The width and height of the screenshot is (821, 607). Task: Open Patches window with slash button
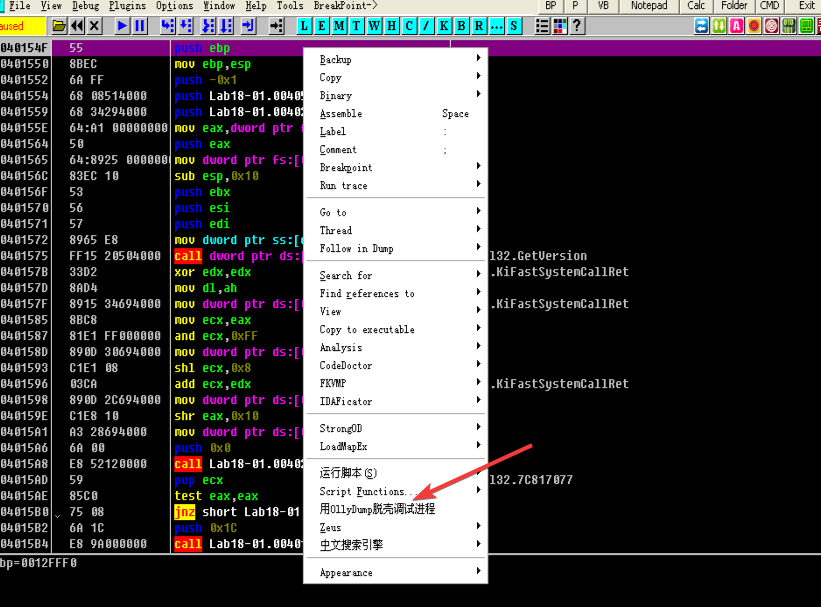point(427,26)
